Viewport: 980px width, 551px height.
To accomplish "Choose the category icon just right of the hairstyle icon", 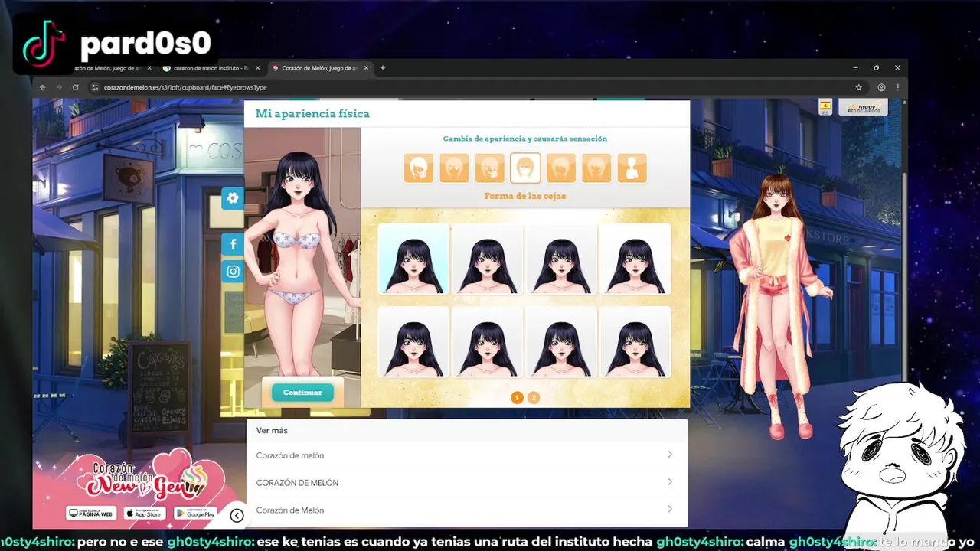I will tap(454, 168).
